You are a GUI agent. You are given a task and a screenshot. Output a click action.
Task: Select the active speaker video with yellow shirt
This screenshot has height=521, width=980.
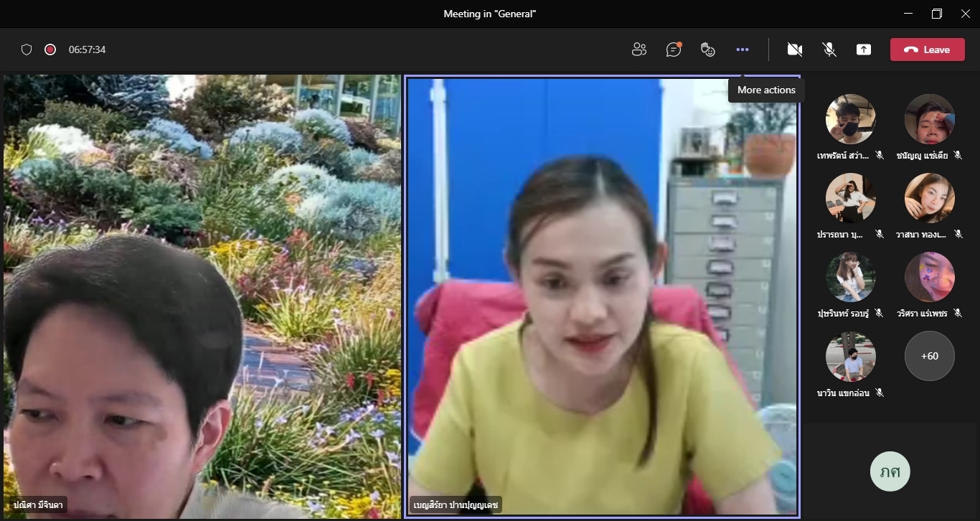602,296
